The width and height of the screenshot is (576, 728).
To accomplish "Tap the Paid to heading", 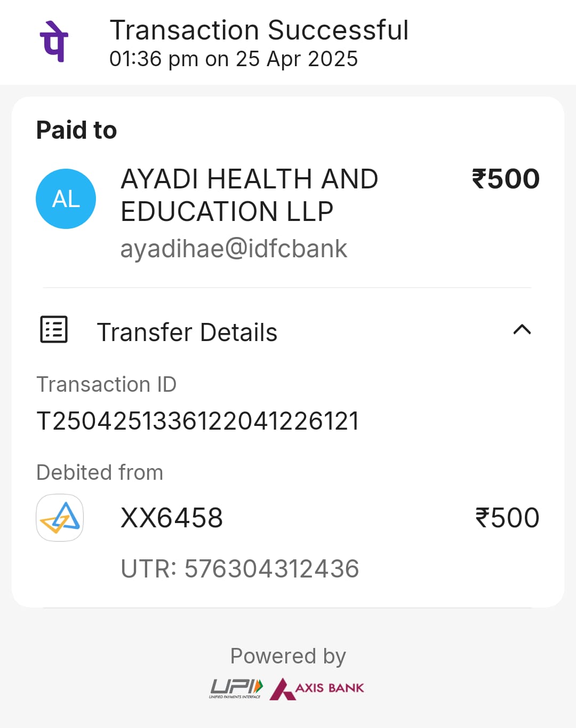I will click(x=76, y=130).
